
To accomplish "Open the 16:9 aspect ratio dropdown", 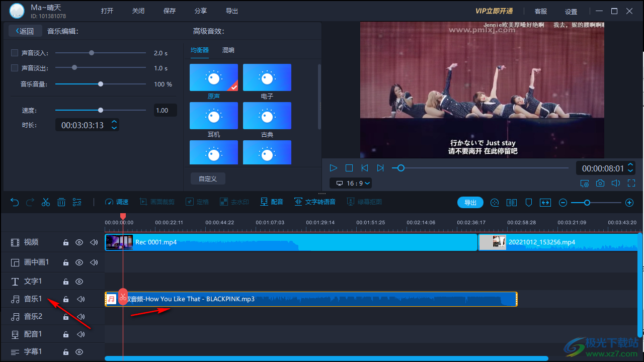I will [351, 183].
